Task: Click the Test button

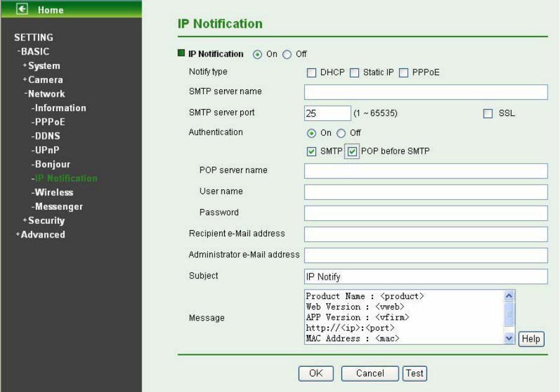Action: point(415,373)
